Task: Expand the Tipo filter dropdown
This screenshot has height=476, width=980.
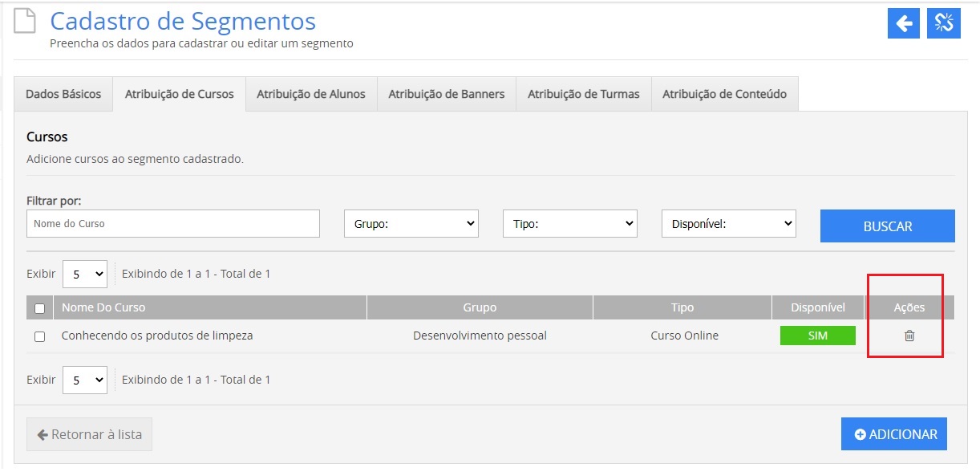Action: [x=569, y=224]
